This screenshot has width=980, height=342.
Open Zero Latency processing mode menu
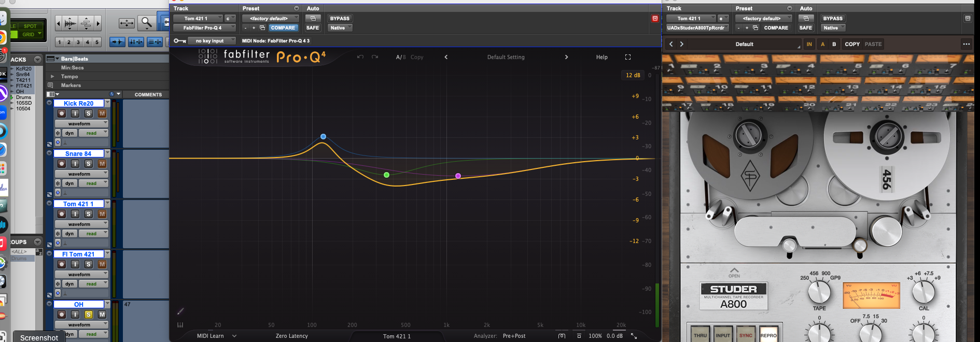pyautogui.click(x=291, y=336)
